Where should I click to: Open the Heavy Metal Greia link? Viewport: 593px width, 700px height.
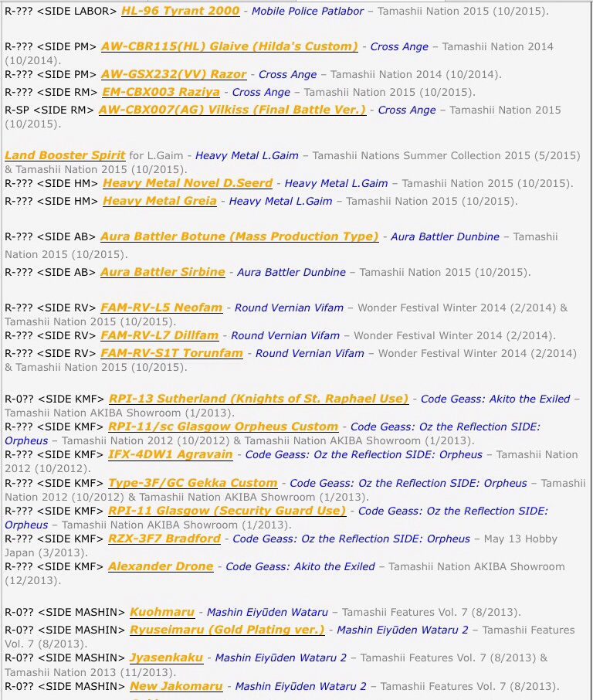click(159, 201)
